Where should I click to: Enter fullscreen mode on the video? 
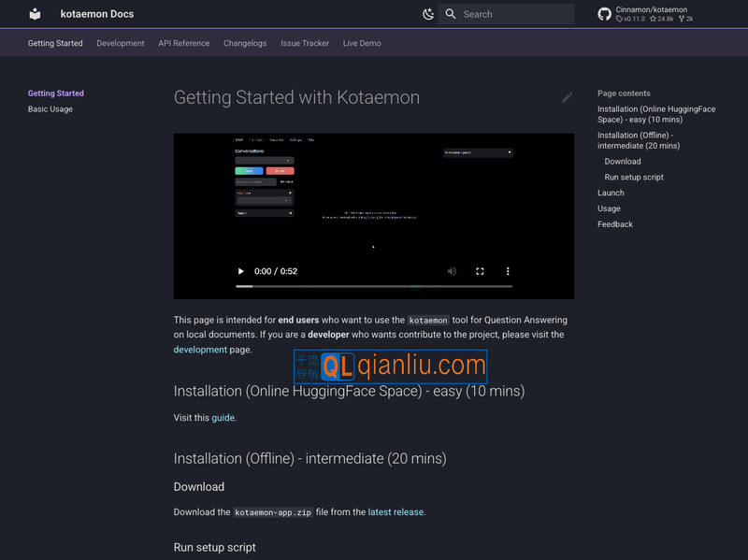(x=480, y=271)
